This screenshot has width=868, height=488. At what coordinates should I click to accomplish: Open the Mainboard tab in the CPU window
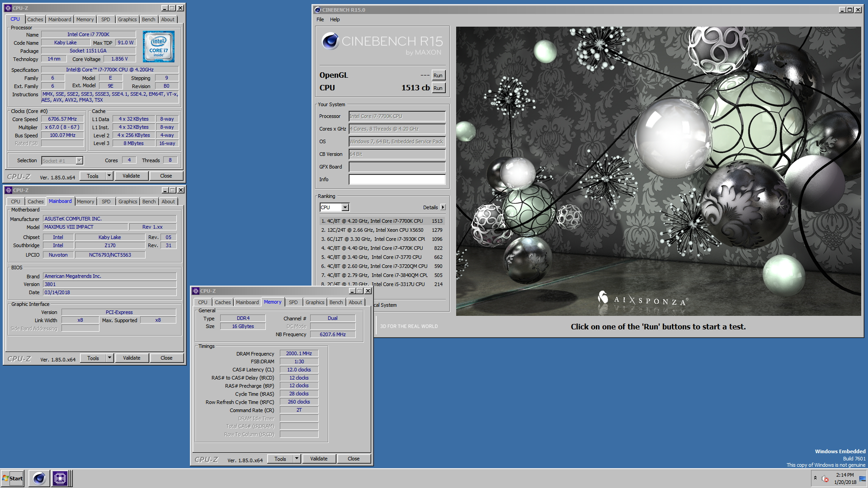(x=60, y=19)
